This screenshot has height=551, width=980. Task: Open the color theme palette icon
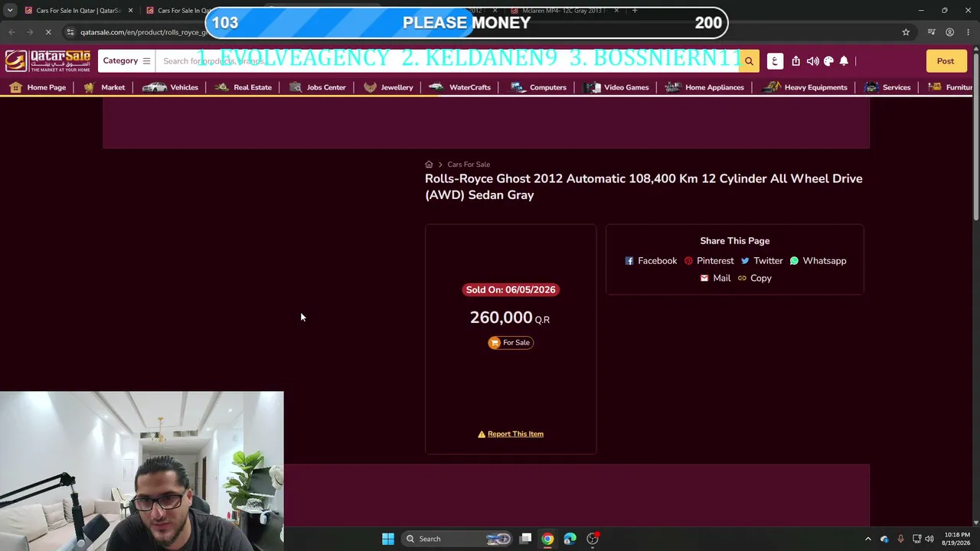coord(828,61)
